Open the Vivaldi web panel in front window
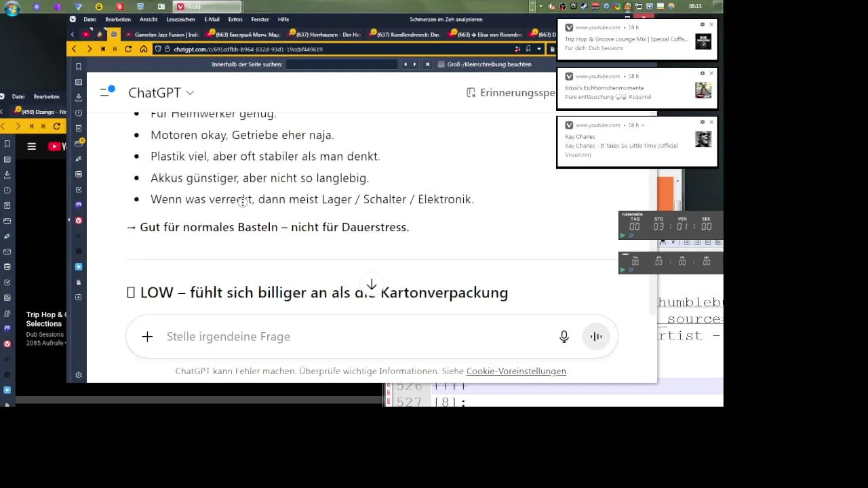Viewport: 868px width, 488px height. 79,220
